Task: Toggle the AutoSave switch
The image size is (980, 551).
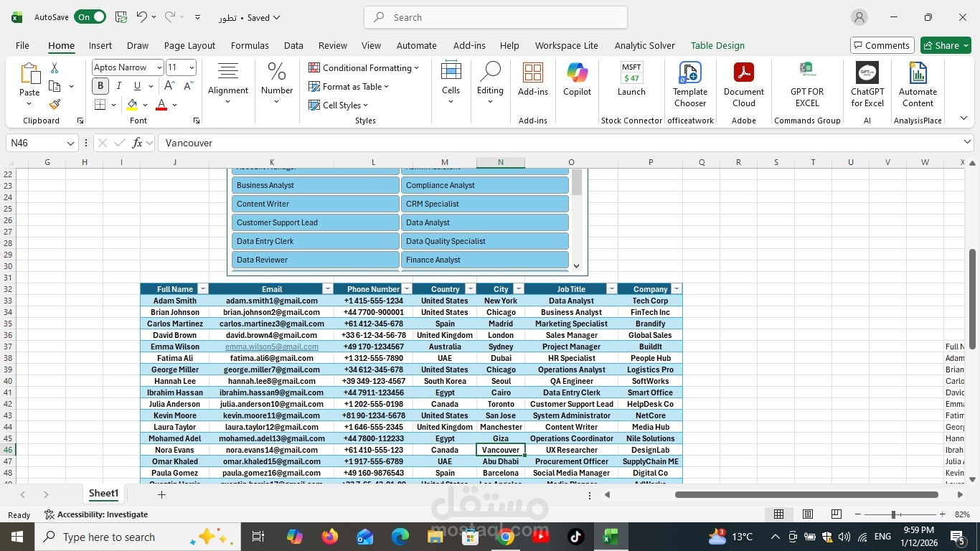Action: (90, 17)
